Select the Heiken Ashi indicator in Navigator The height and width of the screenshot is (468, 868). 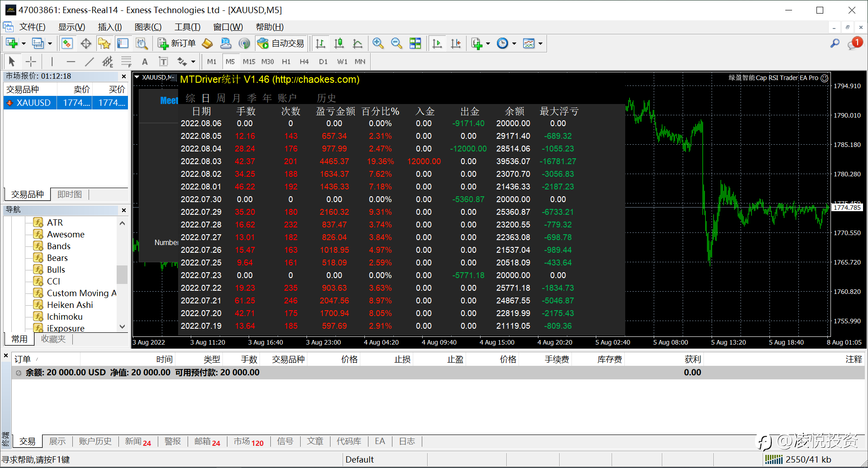coord(70,305)
